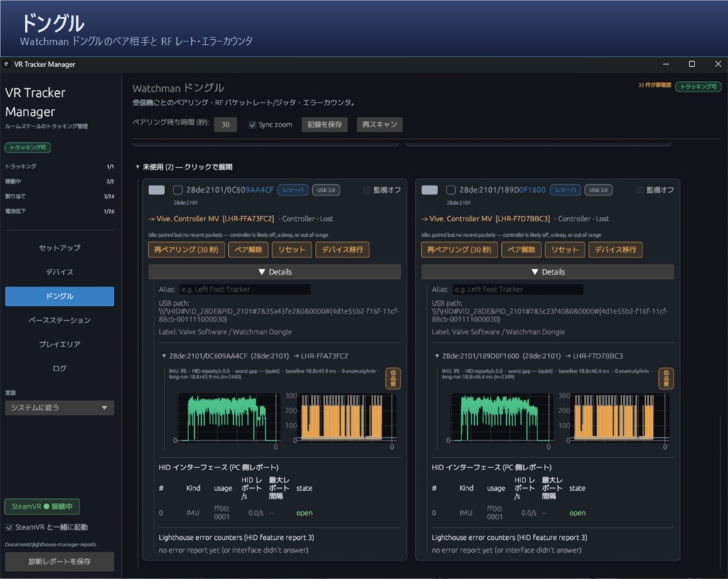Viewport: 728px width, 579px height.
Task: Click the open state for 0C609AA4CF IMU
Action: [304, 513]
